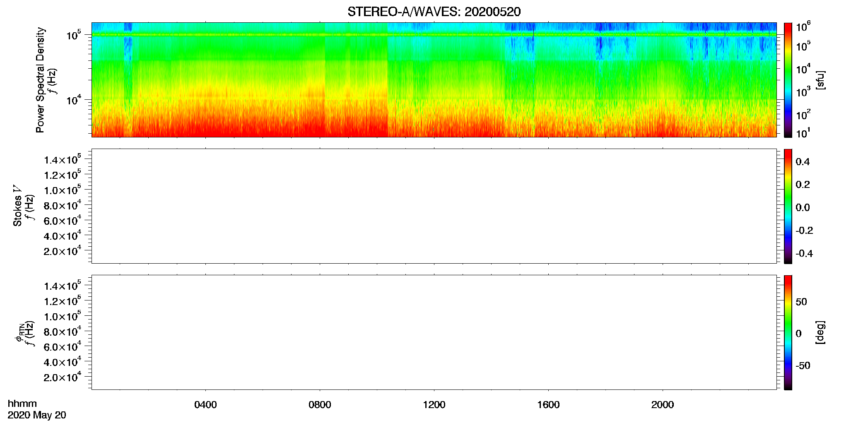This screenshot has width=868, height=447.
Task: Click the STEREO-A/WAVES: 20200520 plot title
Action: (434, 12)
